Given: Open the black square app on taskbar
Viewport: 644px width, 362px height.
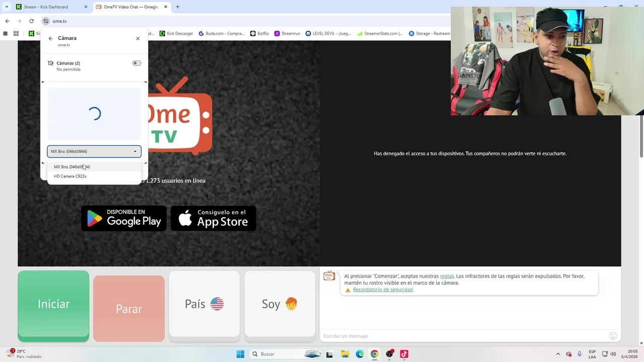Looking at the screenshot, I should pos(330,354).
